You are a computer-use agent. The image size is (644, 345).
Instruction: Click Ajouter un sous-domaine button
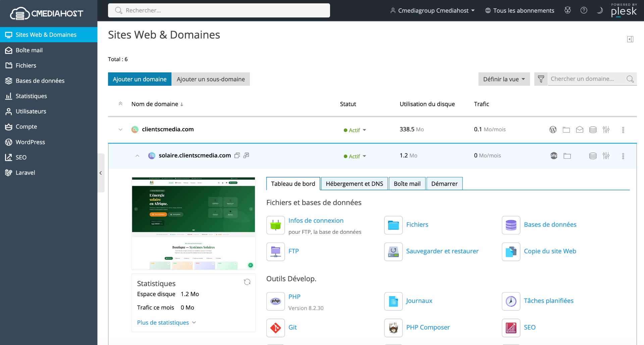[211, 79]
